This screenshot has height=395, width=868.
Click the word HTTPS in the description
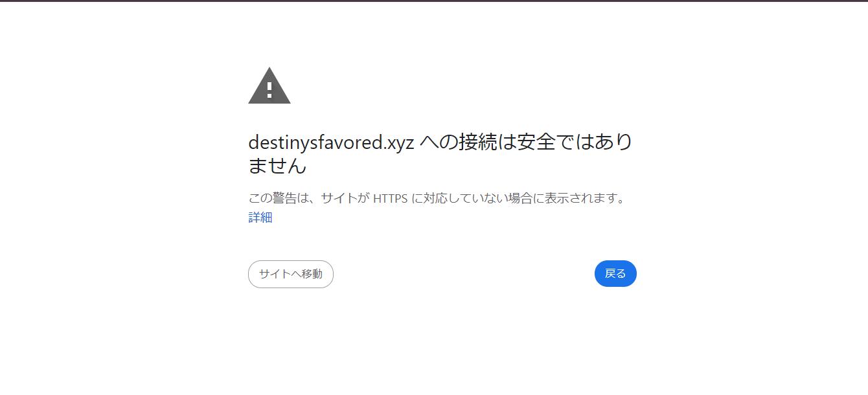click(x=390, y=198)
